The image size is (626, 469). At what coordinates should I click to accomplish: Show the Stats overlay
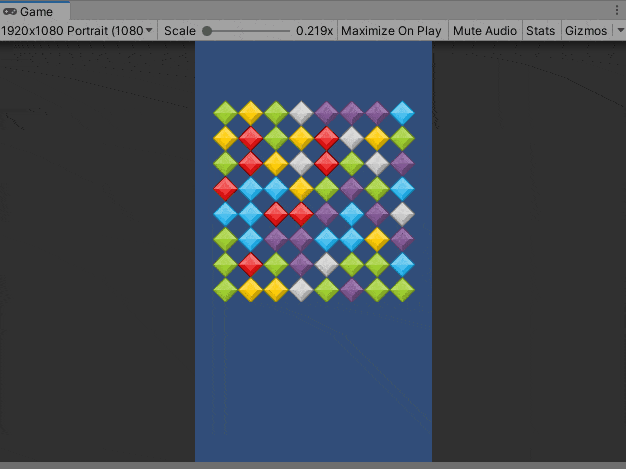click(x=540, y=31)
